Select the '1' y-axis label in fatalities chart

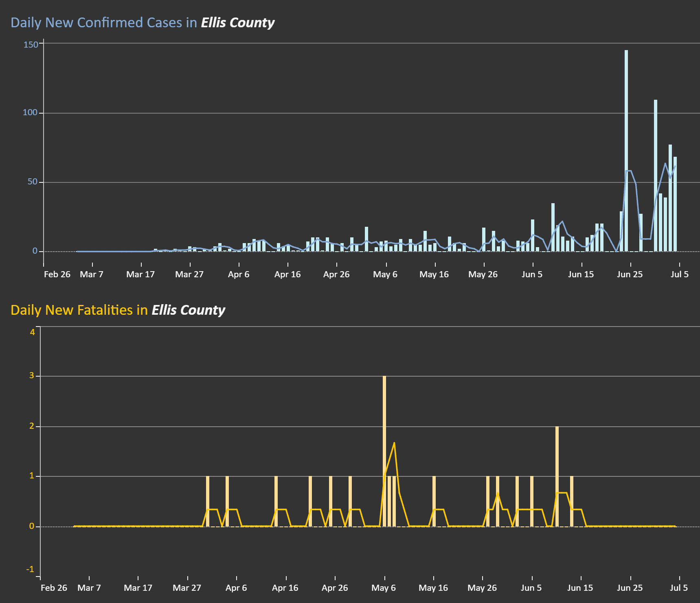coord(32,476)
